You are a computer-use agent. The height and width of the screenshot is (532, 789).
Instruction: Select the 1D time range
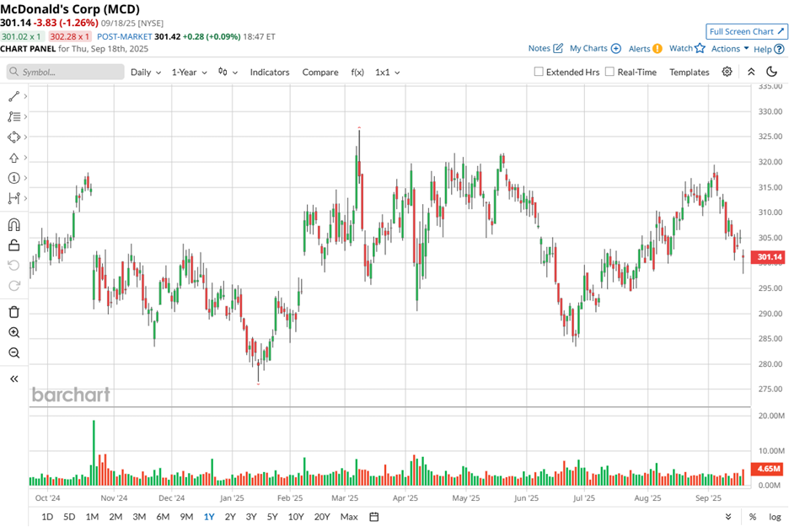tap(47, 517)
